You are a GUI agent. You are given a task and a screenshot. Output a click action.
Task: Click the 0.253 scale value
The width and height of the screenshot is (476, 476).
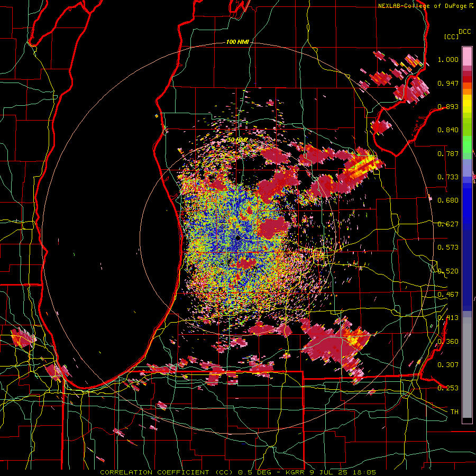(x=448, y=388)
